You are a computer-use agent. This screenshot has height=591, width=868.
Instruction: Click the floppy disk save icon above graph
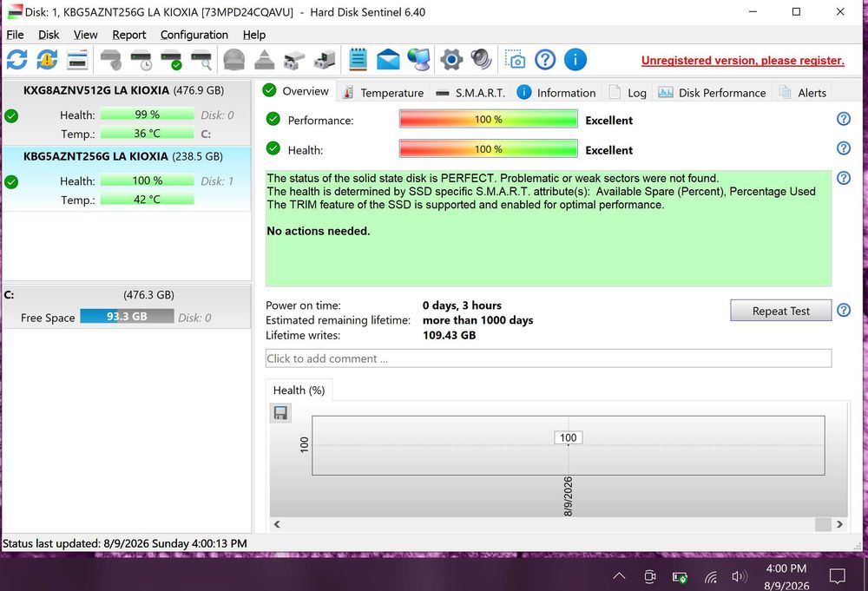coord(280,413)
